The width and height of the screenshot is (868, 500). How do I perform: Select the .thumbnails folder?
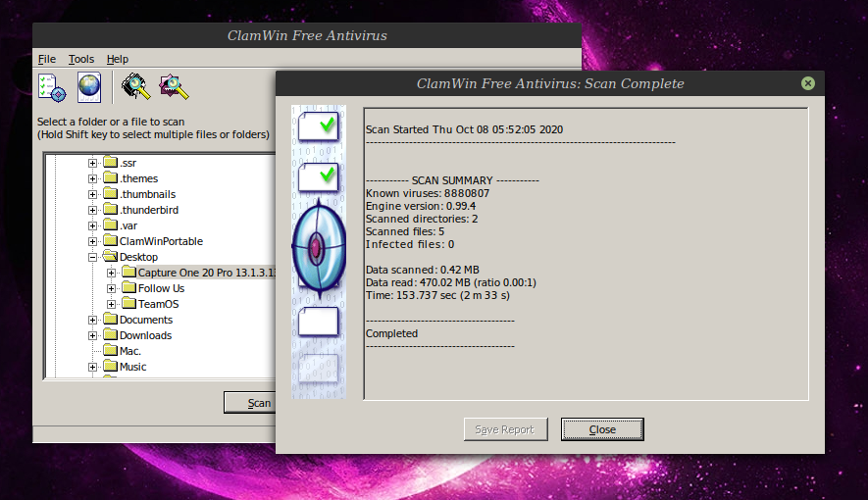[148, 194]
